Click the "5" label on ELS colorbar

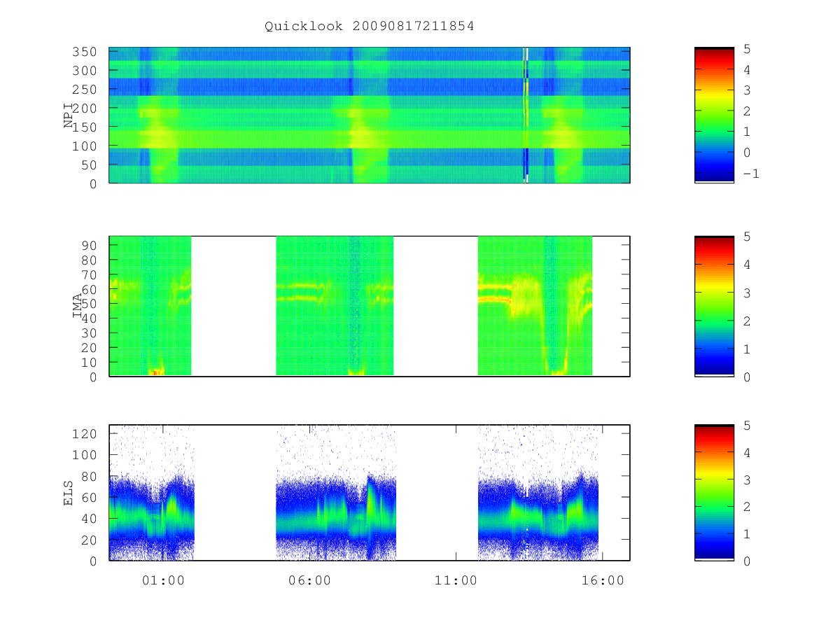point(747,426)
